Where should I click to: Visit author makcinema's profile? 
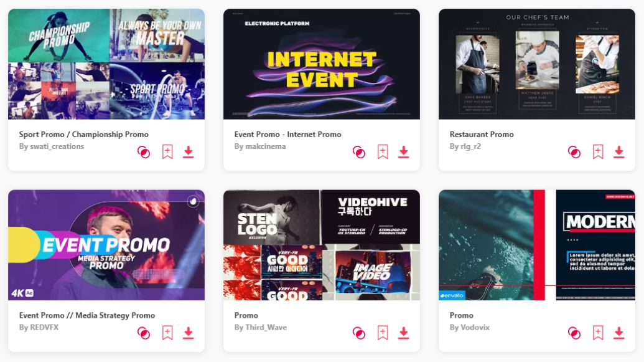click(x=265, y=146)
